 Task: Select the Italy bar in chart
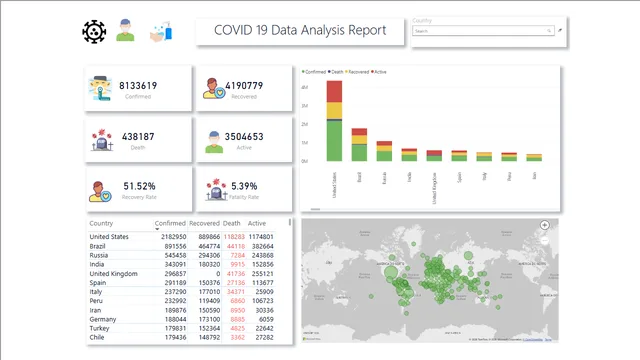click(484, 157)
